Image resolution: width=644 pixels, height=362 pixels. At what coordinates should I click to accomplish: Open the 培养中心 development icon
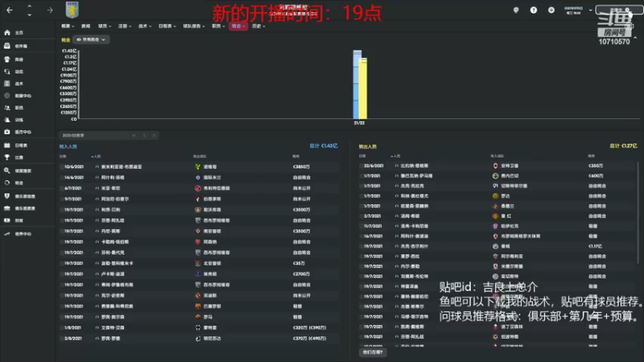point(7,233)
